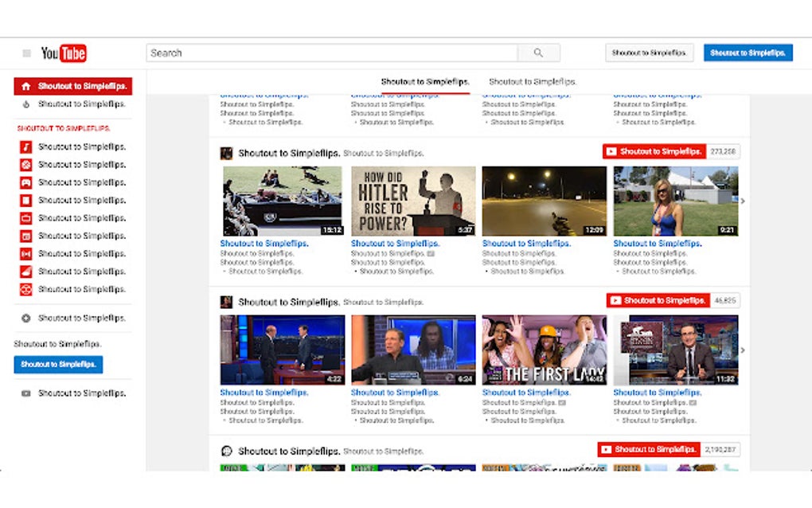Click the first section's channel avatar icon
The width and height of the screenshot is (812, 508).
[x=225, y=153]
